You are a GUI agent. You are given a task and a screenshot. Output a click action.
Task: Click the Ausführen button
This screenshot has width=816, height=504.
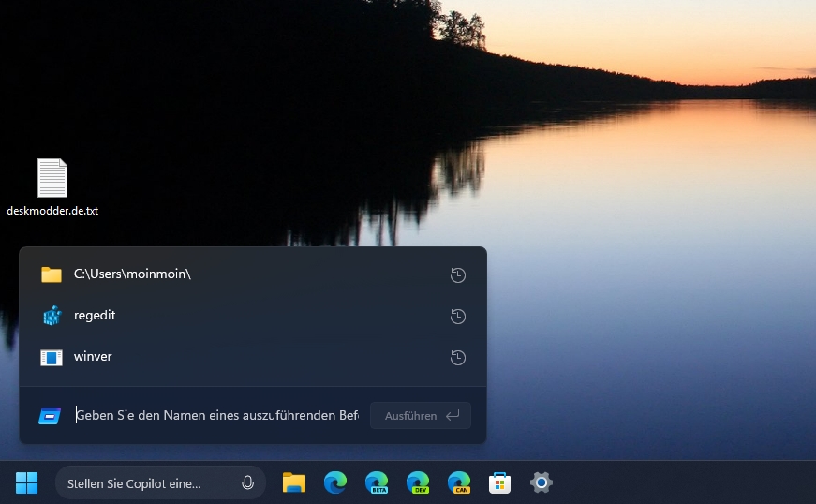[421, 416]
